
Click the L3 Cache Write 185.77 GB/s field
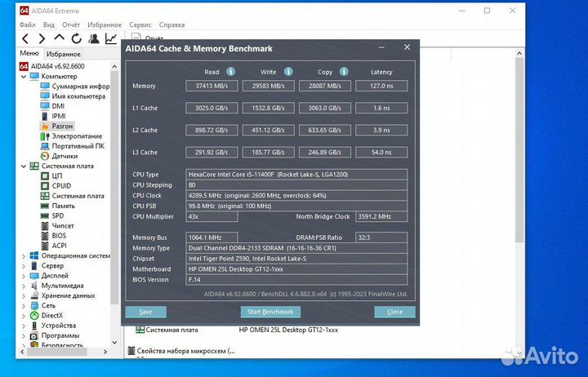[268, 153]
